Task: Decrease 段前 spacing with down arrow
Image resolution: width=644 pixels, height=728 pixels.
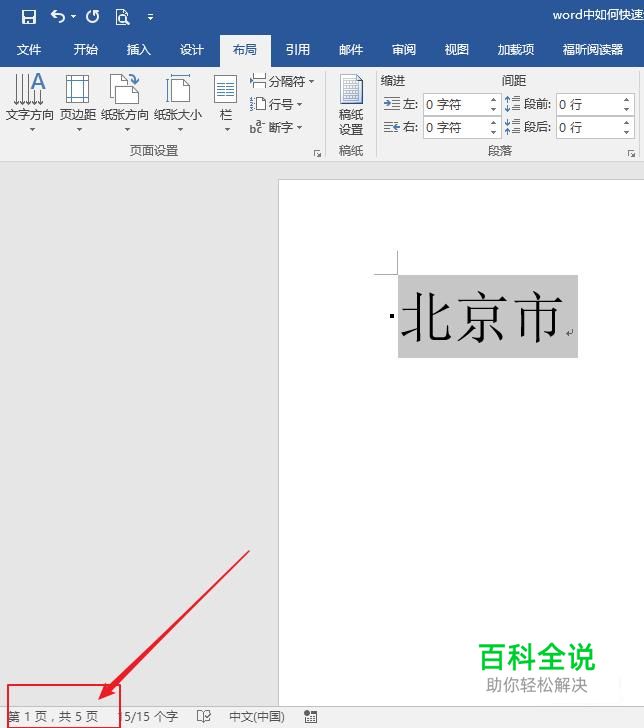Action: coord(626,110)
